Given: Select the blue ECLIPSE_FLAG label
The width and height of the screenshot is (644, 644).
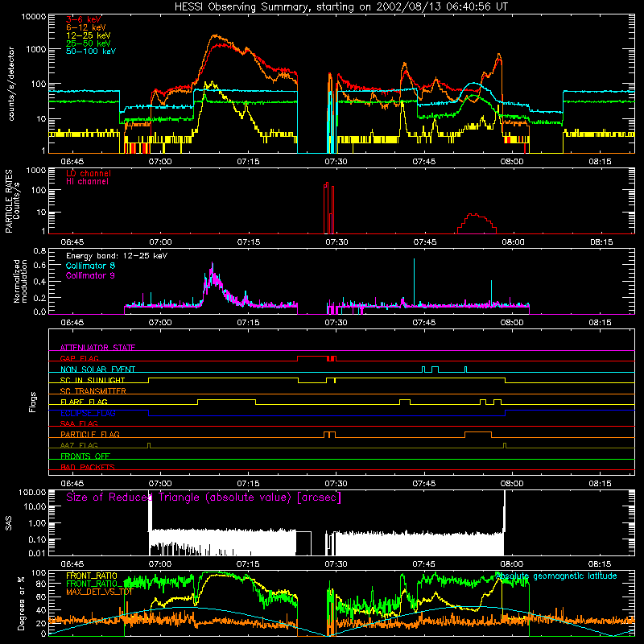Looking at the screenshot, I should pyautogui.click(x=88, y=413).
